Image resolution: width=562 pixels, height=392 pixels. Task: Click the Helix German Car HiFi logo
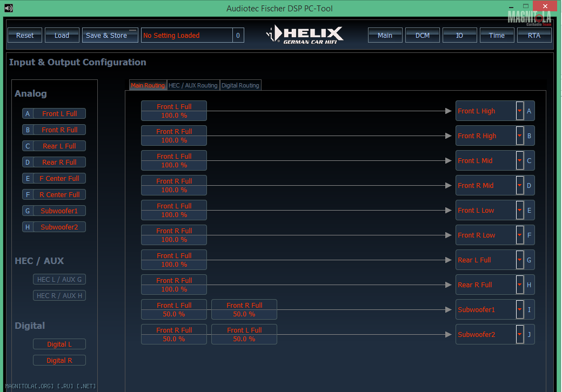click(305, 35)
